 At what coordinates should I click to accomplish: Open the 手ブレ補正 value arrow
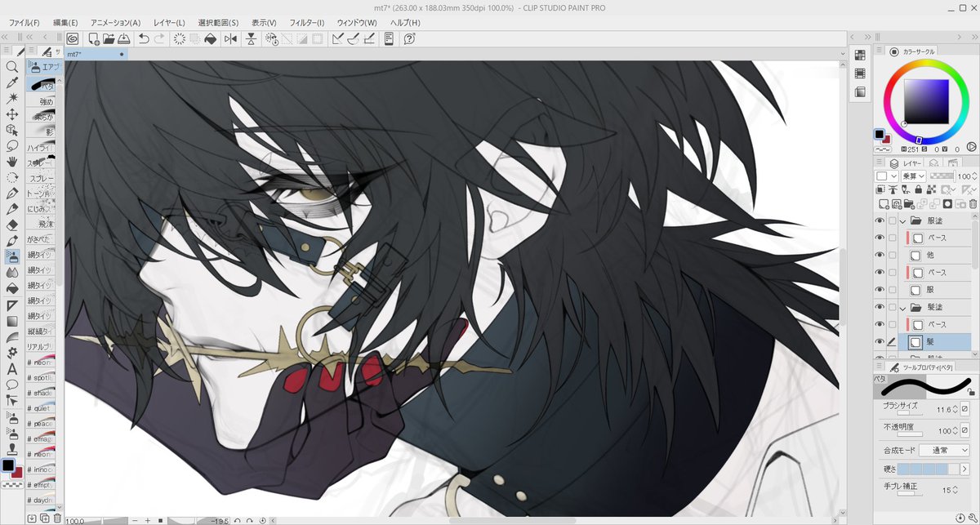(955, 490)
